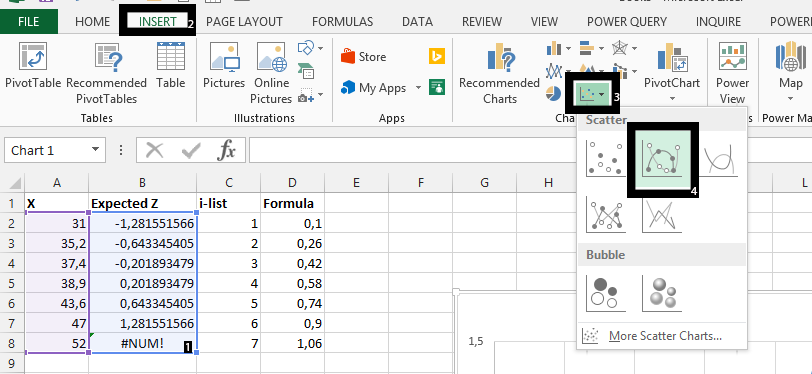Open the Shapes gallery
The image size is (812, 374).
point(306,48)
